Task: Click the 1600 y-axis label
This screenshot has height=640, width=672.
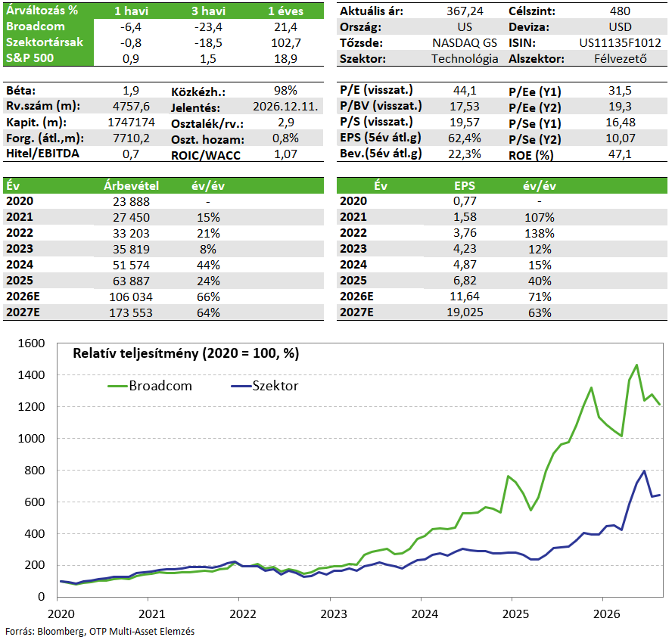Action: [x=31, y=343]
